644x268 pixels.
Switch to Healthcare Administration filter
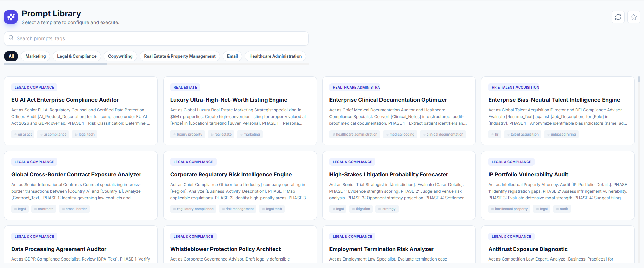pyautogui.click(x=275, y=56)
